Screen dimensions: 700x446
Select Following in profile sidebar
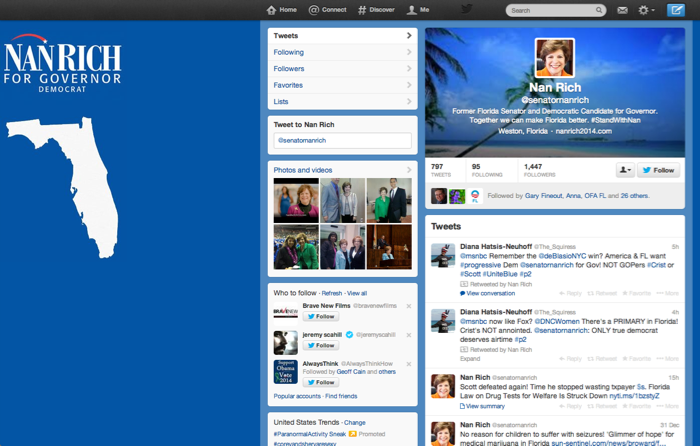point(342,52)
